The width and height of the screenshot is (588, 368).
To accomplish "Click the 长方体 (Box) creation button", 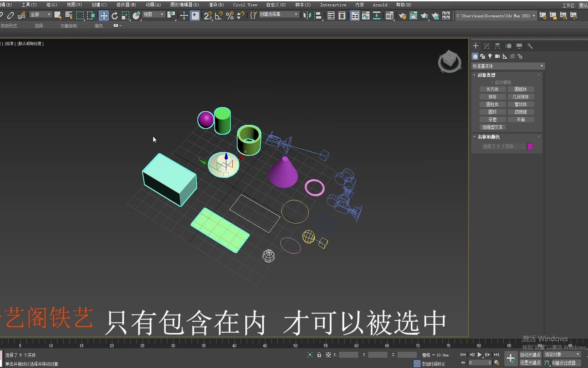I will pos(492,89).
